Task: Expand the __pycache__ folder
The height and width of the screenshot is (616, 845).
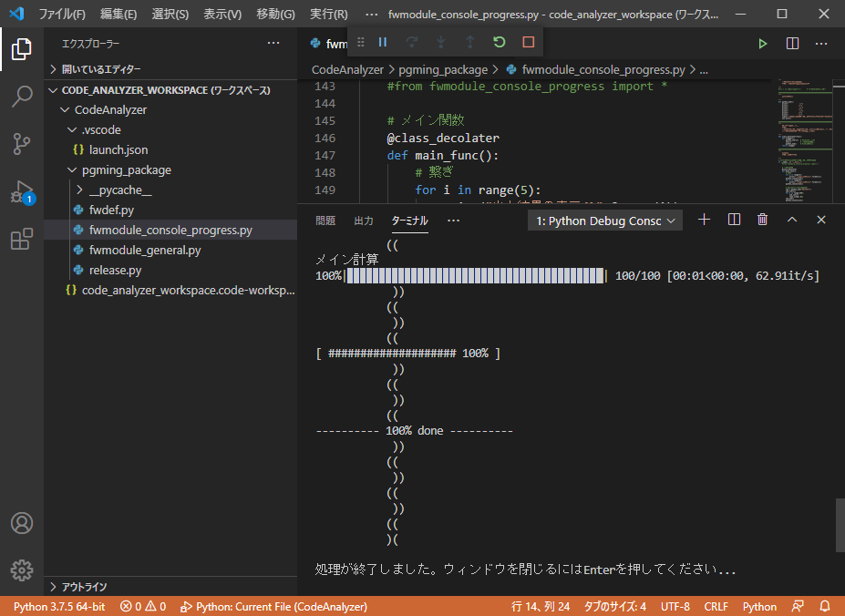Action: pyautogui.click(x=170, y=190)
